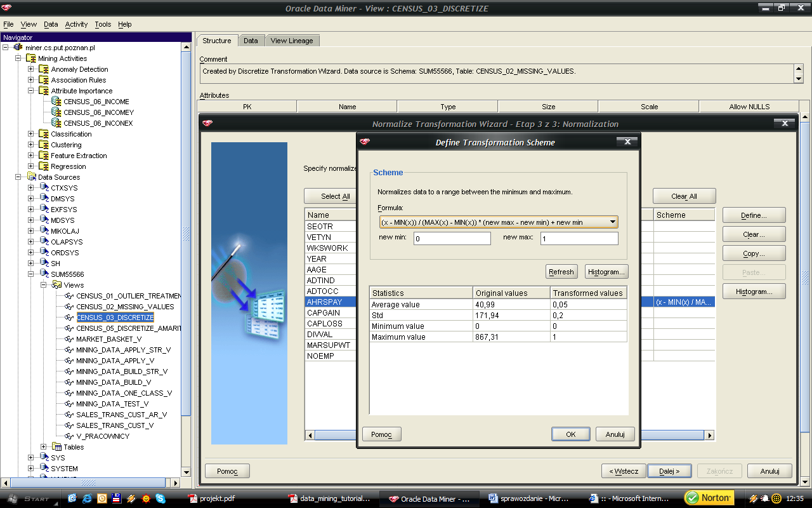The width and height of the screenshot is (812, 508).
Task: Click the V_PRACOWNICY view icon
Action: tap(69, 436)
